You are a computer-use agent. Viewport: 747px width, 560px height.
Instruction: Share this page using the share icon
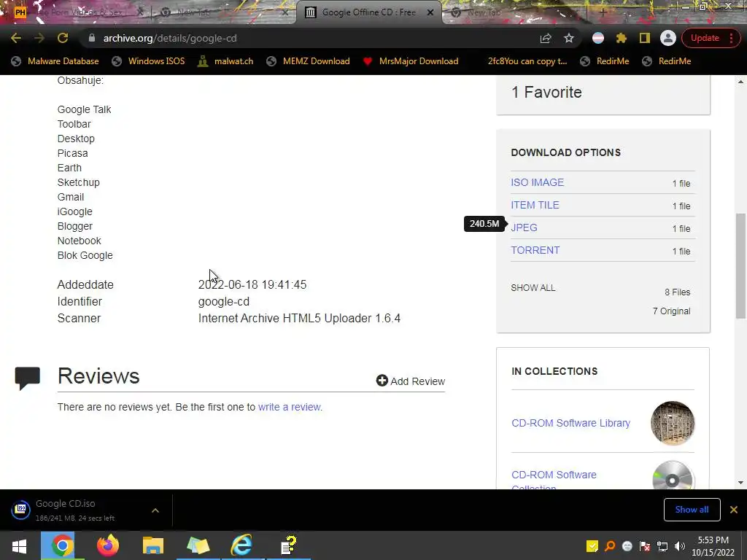click(x=546, y=38)
